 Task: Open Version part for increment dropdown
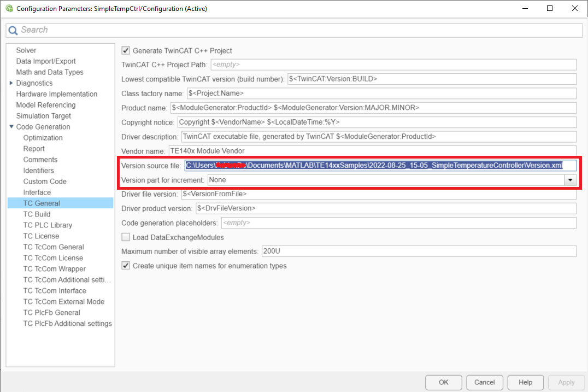570,180
